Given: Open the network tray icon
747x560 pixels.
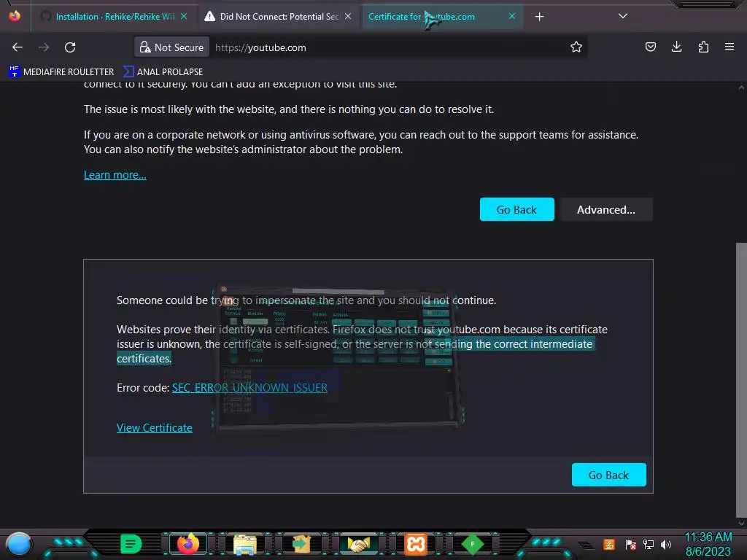Looking at the screenshot, I should point(648,544).
